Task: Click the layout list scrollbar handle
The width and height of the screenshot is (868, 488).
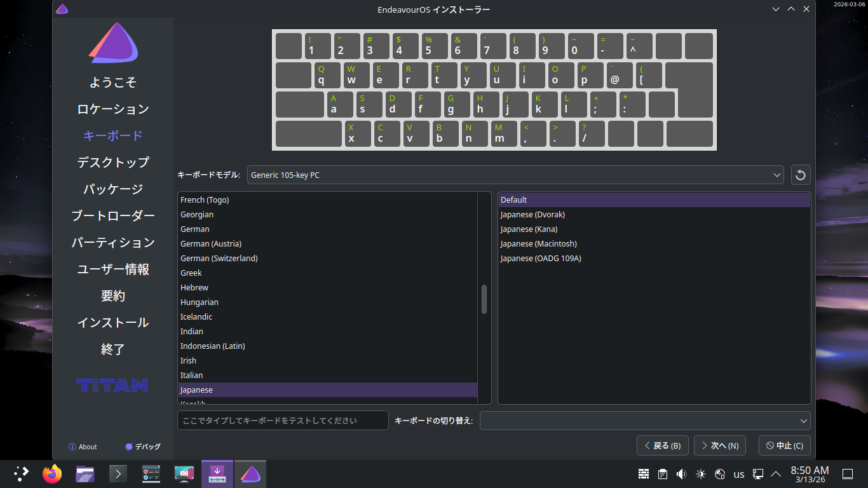Action: (484, 299)
